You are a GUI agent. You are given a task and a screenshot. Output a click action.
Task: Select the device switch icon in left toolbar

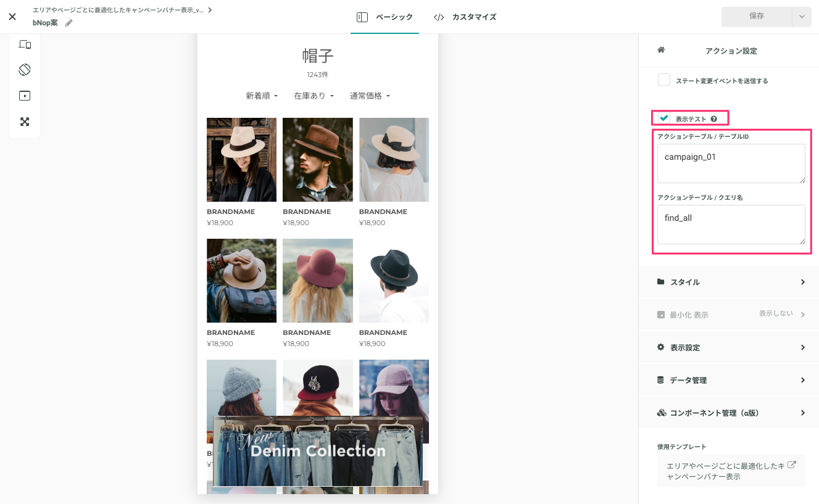point(25,44)
